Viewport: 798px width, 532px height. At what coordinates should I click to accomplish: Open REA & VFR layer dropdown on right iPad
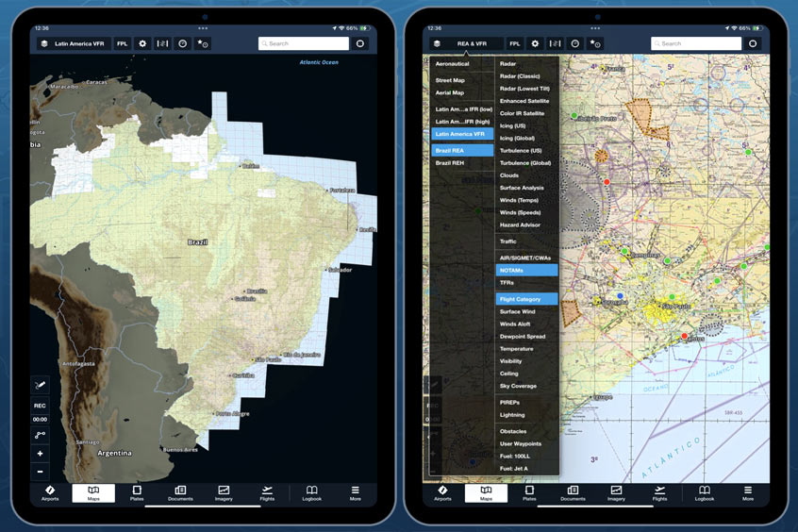point(467,43)
